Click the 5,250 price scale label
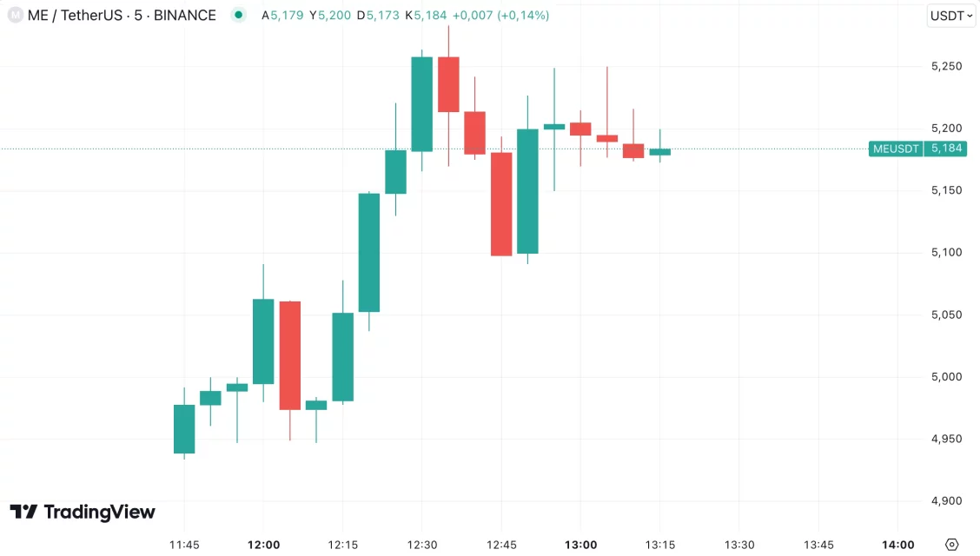The height and width of the screenshot is (556, 980). 946,66
